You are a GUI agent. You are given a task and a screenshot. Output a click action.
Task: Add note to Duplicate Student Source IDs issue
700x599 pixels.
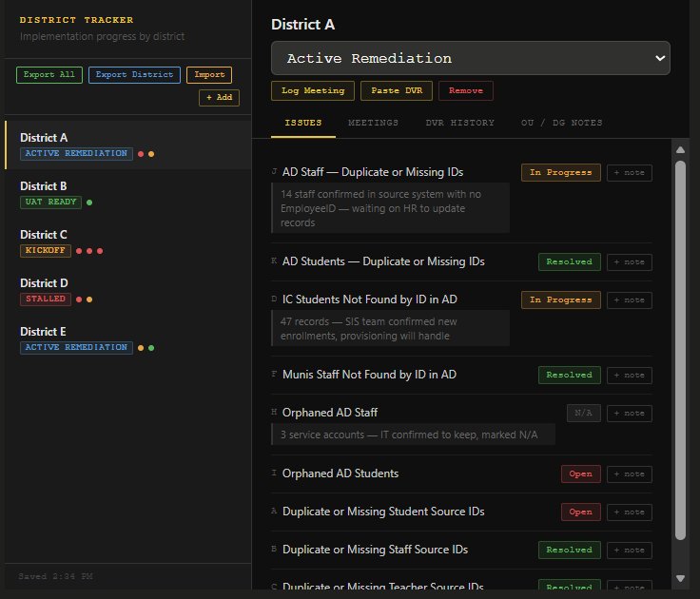coord(629,512)
